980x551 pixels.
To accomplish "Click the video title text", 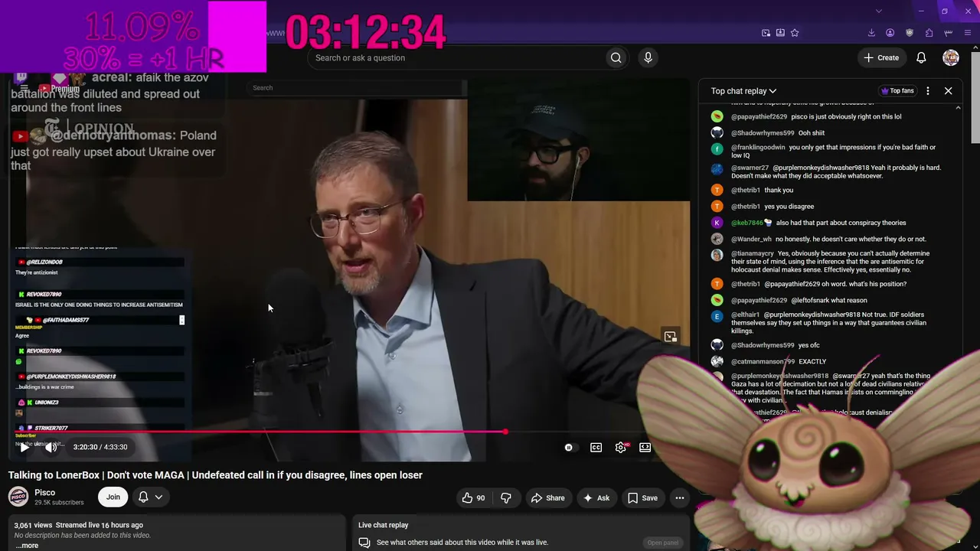I will click(215, 475).
